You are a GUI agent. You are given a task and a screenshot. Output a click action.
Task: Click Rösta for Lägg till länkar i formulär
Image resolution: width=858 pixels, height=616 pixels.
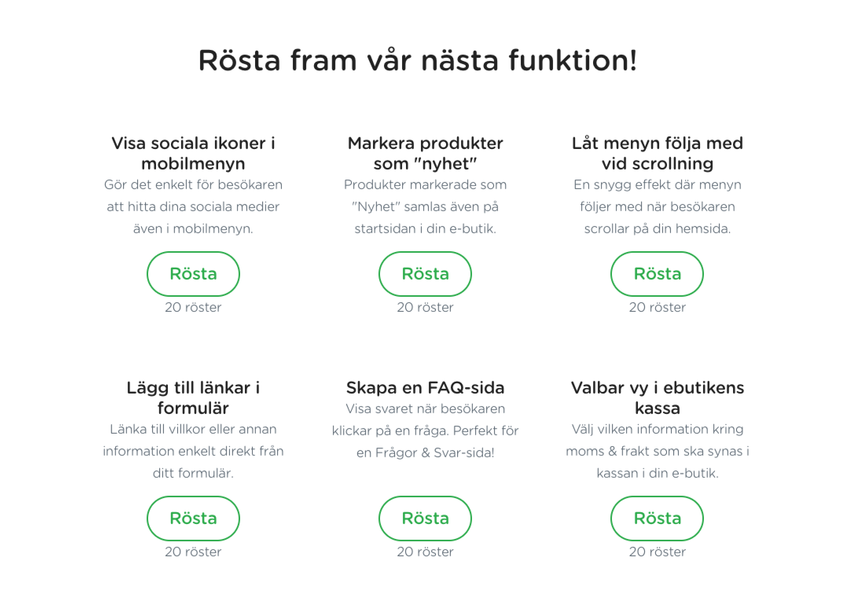tap(193, 518)
